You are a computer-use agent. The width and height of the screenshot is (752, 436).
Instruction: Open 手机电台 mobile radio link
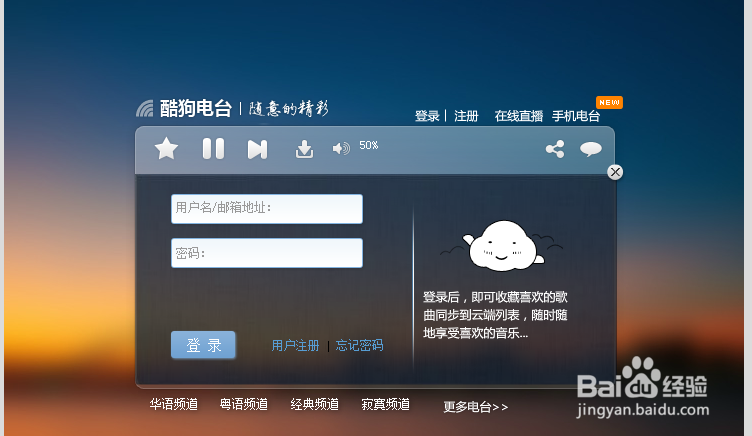[576, 116]
